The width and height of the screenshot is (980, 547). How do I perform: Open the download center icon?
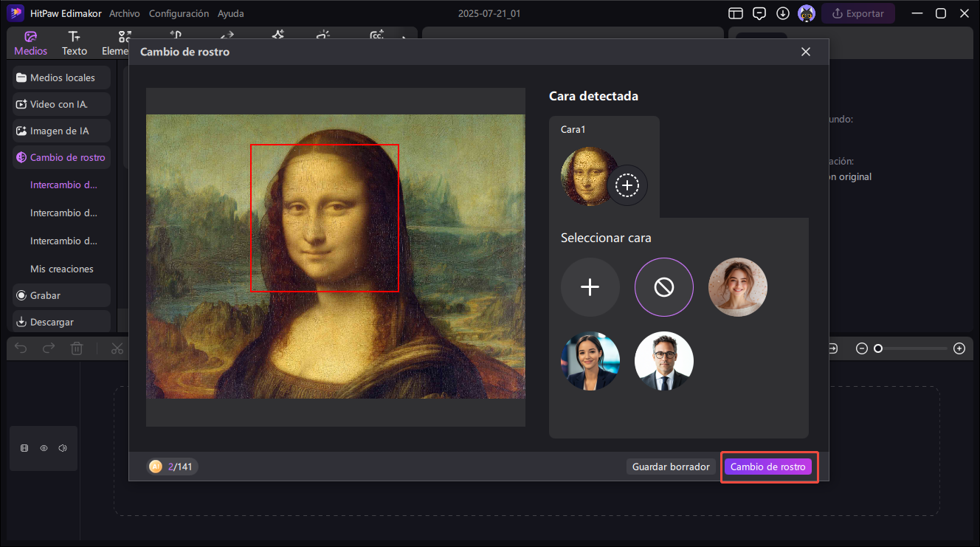(x=782, y=13)
